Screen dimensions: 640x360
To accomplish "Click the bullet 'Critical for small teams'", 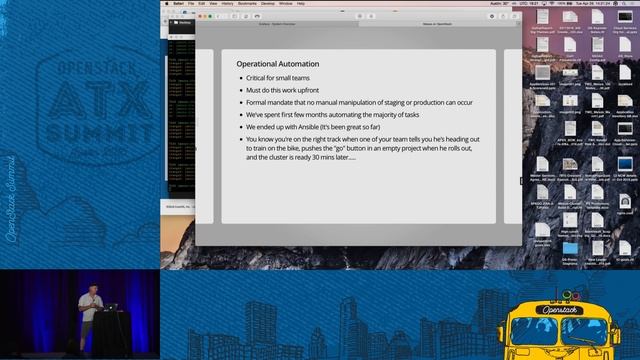I will 278,78.
